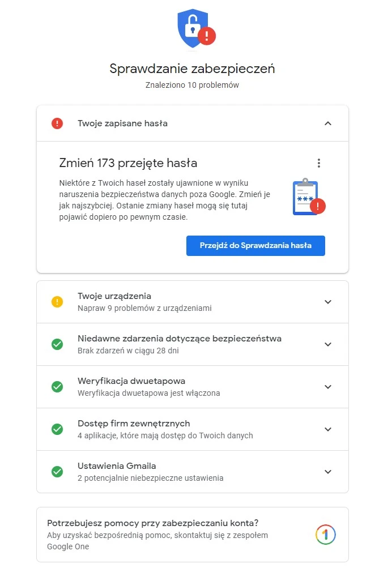Expand the 'Twoje urządzenia' section
Image resolution: width=392 pixels, height=568 pixels.
[327, 302]
